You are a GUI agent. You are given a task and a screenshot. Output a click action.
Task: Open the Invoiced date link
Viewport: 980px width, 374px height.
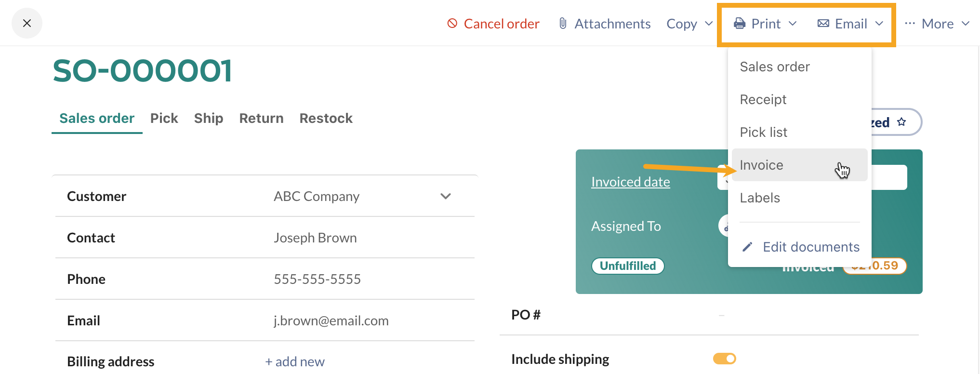click(630, 182)
